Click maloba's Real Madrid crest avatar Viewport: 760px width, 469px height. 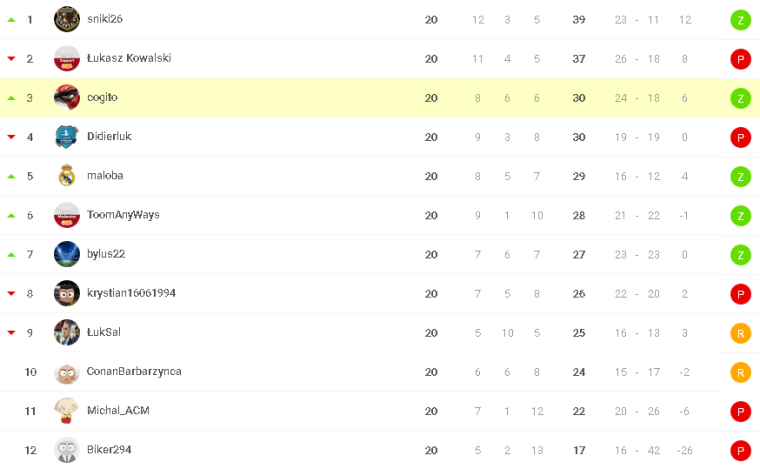(x=67, y=176)
